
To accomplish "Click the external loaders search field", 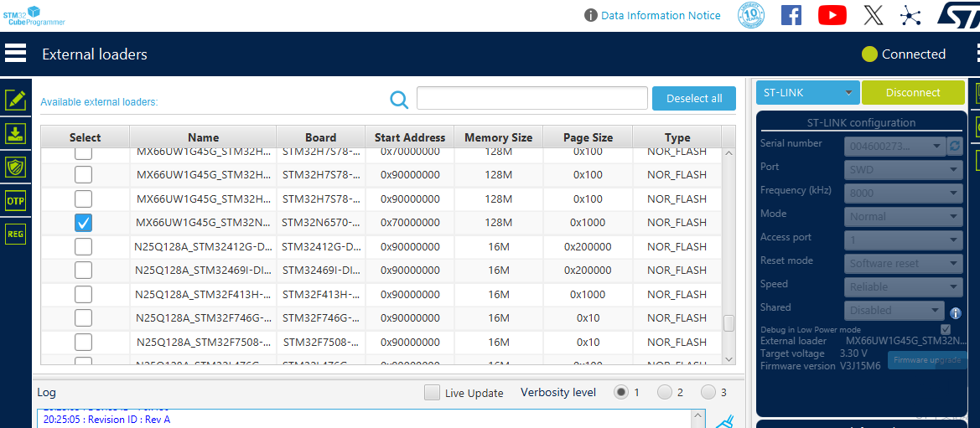I will pos(531,98).
